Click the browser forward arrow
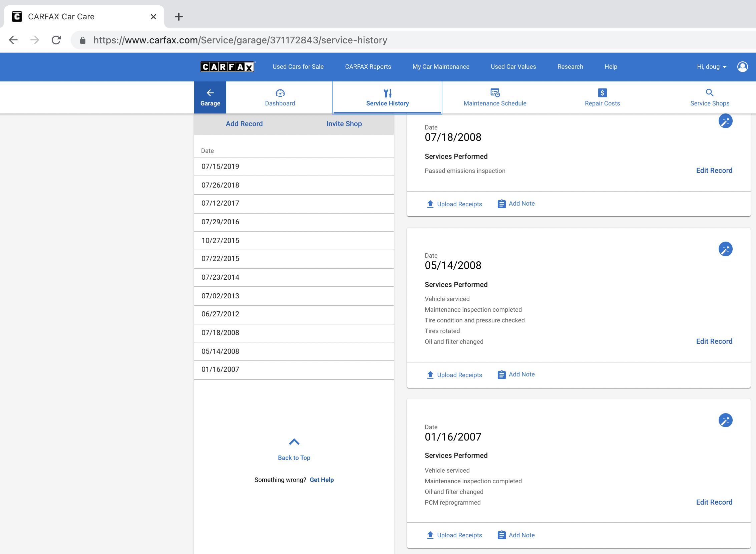756x554 pixels. (x=35, y=40)
